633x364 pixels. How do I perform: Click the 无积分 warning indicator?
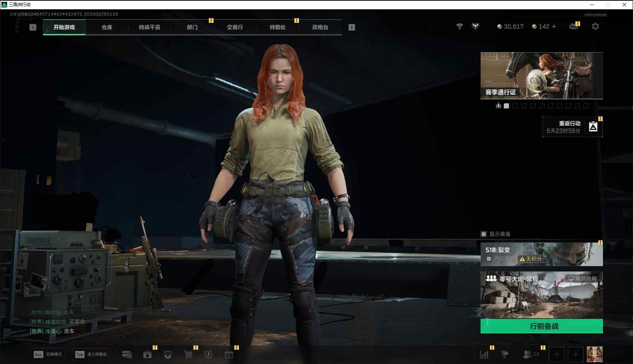(531, 259)
